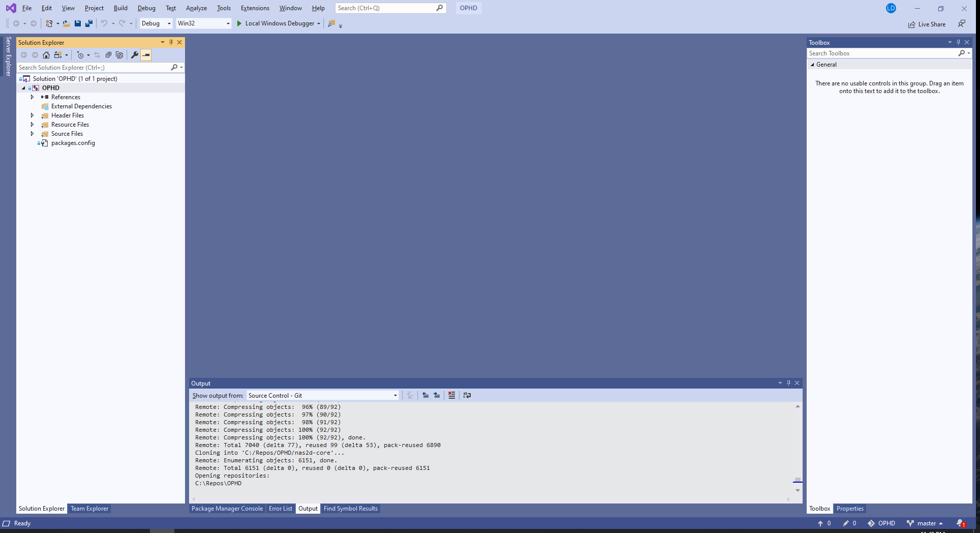Toggle word wrap in Output window
This screenshot has width=980, height=533.
pos(467,395)
